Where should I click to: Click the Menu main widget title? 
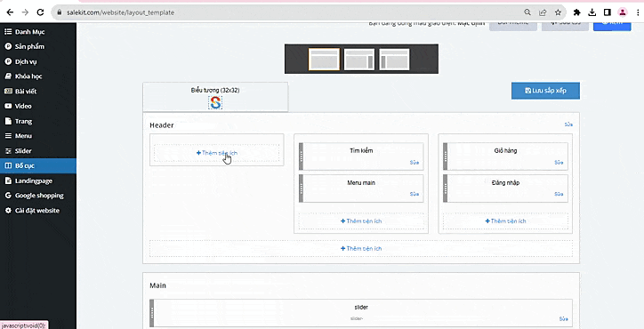tap(361, 183)
